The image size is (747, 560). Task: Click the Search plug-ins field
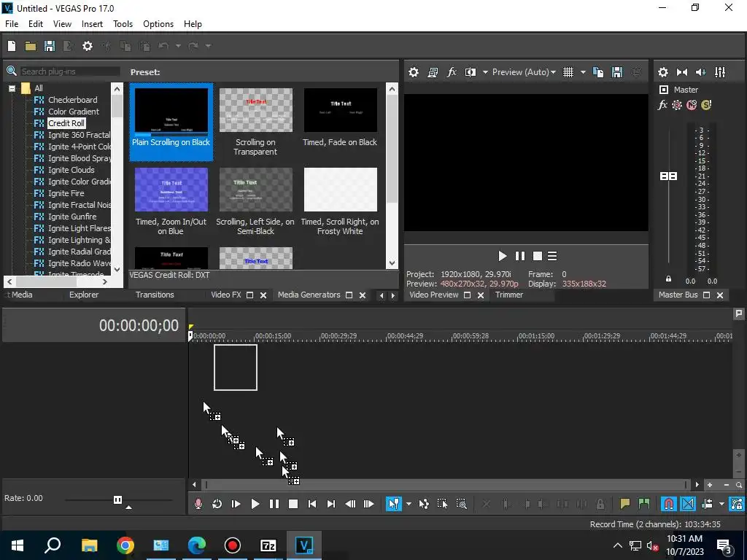click(x=69, y=71)
